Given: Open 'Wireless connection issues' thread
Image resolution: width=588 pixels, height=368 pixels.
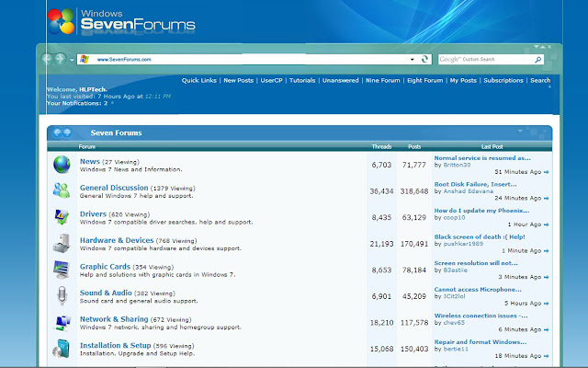Looking at the screenshot, I should click(481, 316).
